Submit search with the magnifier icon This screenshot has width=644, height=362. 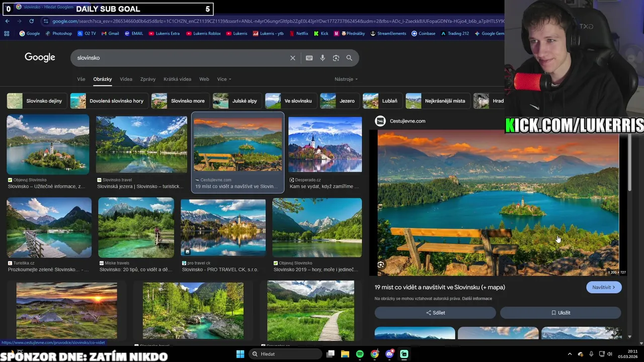pyautogui.click(x=349, y=58)
